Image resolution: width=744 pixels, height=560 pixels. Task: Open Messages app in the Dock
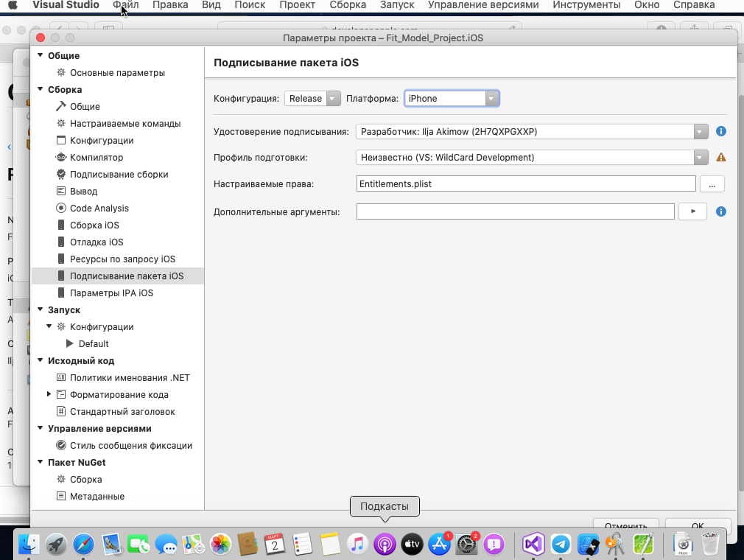click(x=166, y=544)
